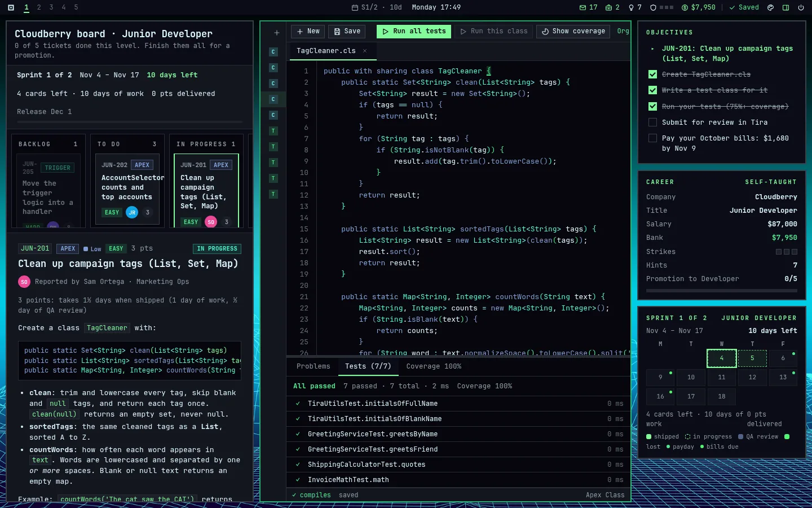The image size is (812, 508).
Task: Open the JUN-202 AccountSelector card
Action: pyautogui.click(x=127, y=190)
